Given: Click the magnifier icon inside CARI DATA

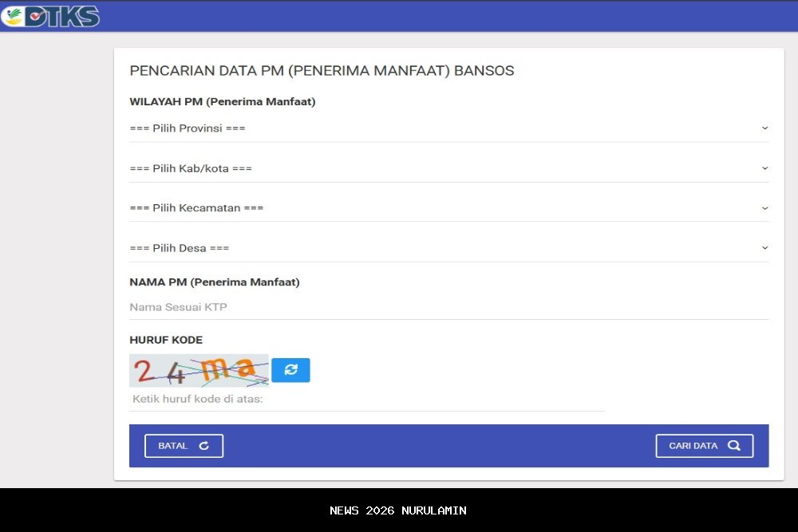Looking at the screenshot, I should (x=736, y=445).
